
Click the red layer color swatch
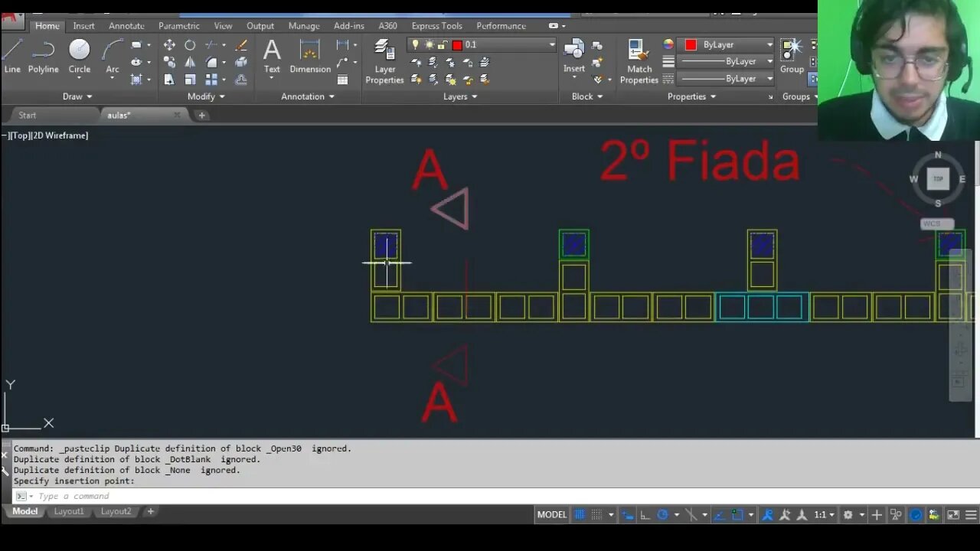click(458, 45)
